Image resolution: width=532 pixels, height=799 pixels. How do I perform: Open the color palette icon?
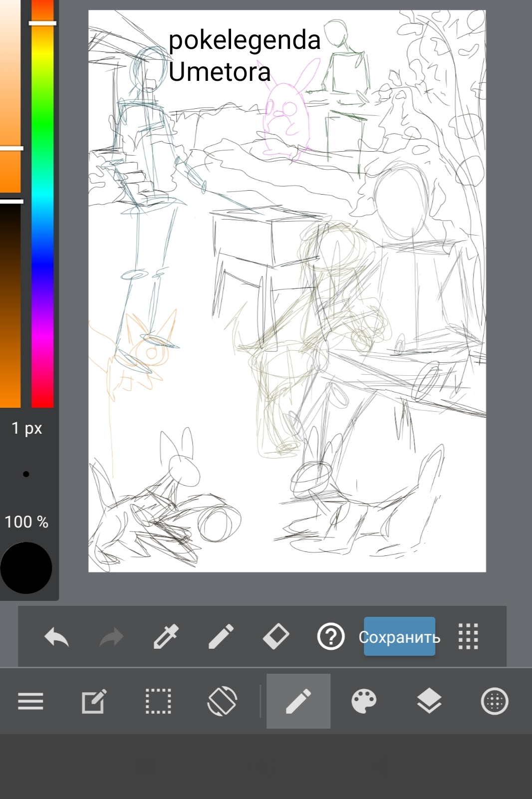click(x=364, y=701)
